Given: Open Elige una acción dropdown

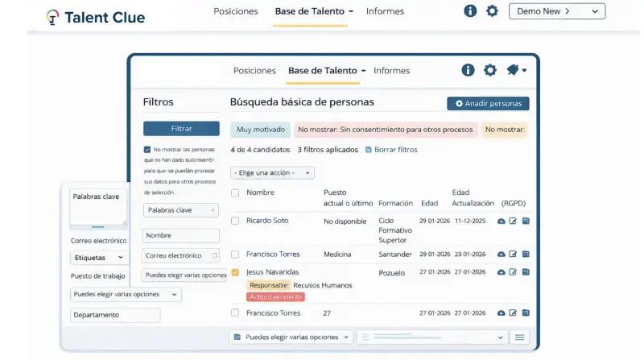Looking at the screenshot, I should 272,173.
